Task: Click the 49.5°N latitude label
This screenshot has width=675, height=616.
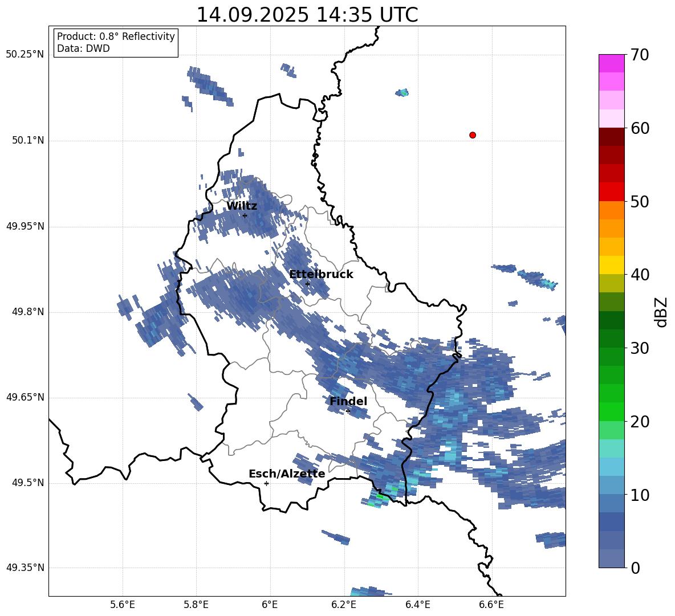Action: pos(27,483)
